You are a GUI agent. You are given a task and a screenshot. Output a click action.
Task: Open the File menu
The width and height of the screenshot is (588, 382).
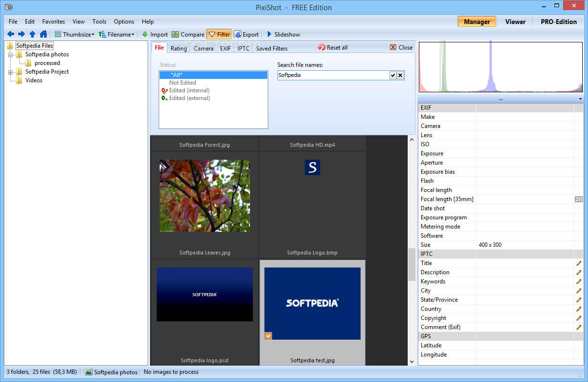coord(13,22)
